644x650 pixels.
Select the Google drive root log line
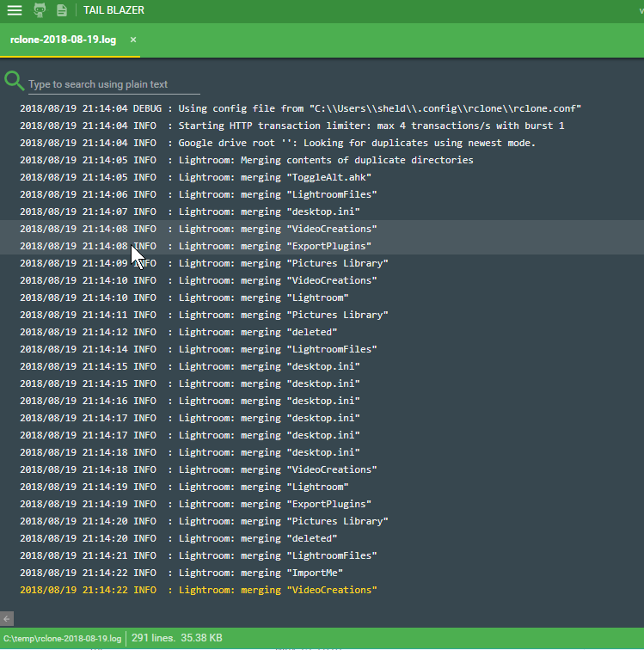pos(278,143)
